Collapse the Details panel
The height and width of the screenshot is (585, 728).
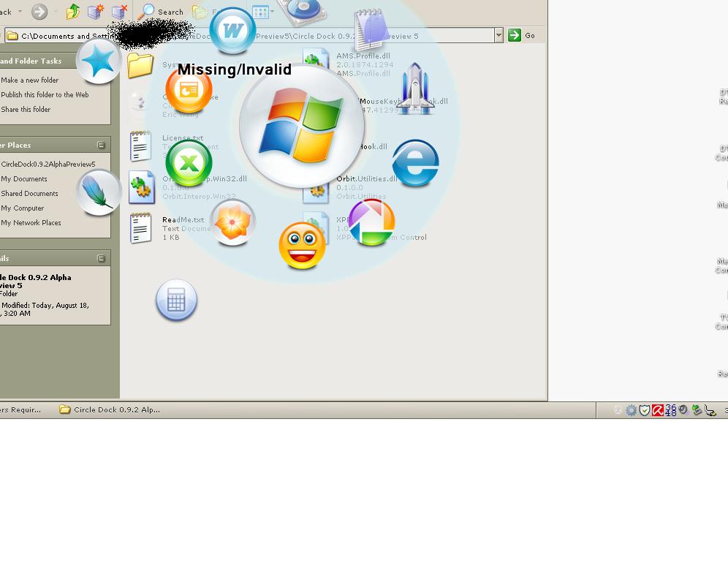pyautogui.click(x=101, y=258)
